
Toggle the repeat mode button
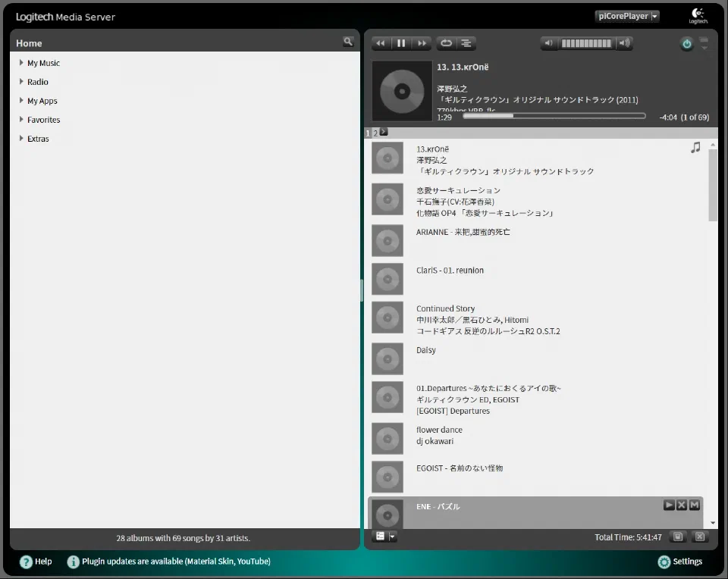[446, 43]
